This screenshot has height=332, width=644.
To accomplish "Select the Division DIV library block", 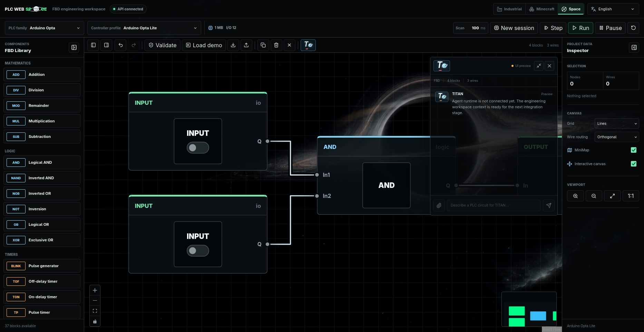I will pos(42,90).
